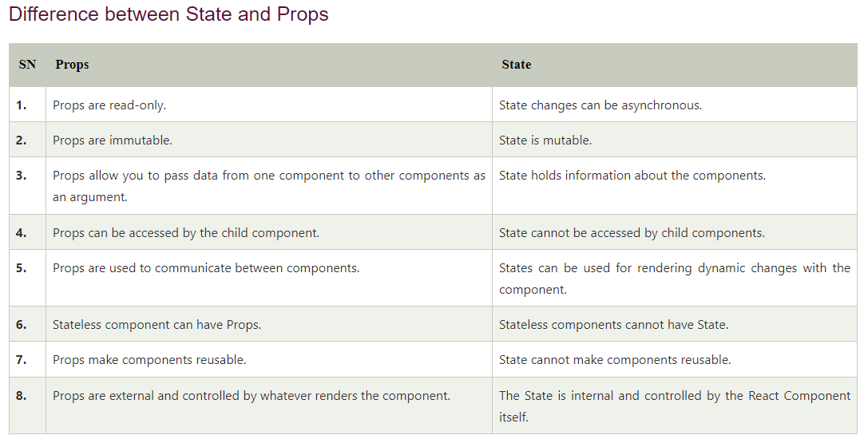Click serial number 8. in the SN column
The height and width of the screenshot is (447, 868).
pos(21,396)
